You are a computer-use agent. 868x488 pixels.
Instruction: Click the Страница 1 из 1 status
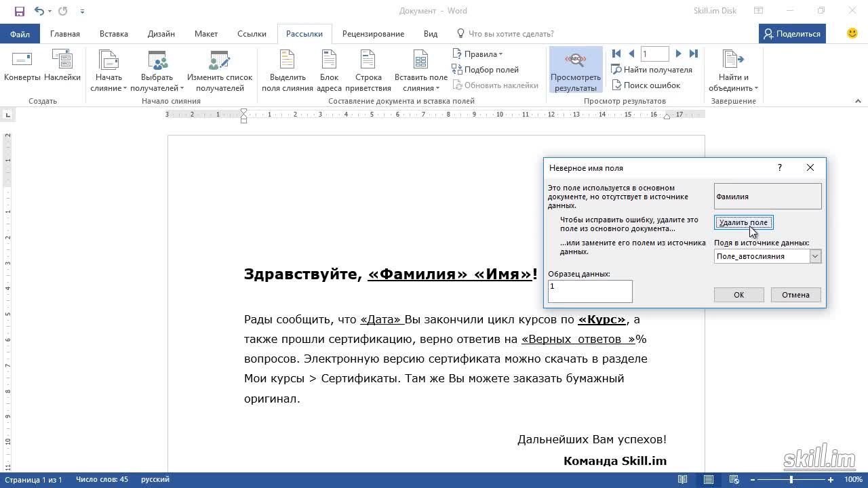tap(33, 480)
